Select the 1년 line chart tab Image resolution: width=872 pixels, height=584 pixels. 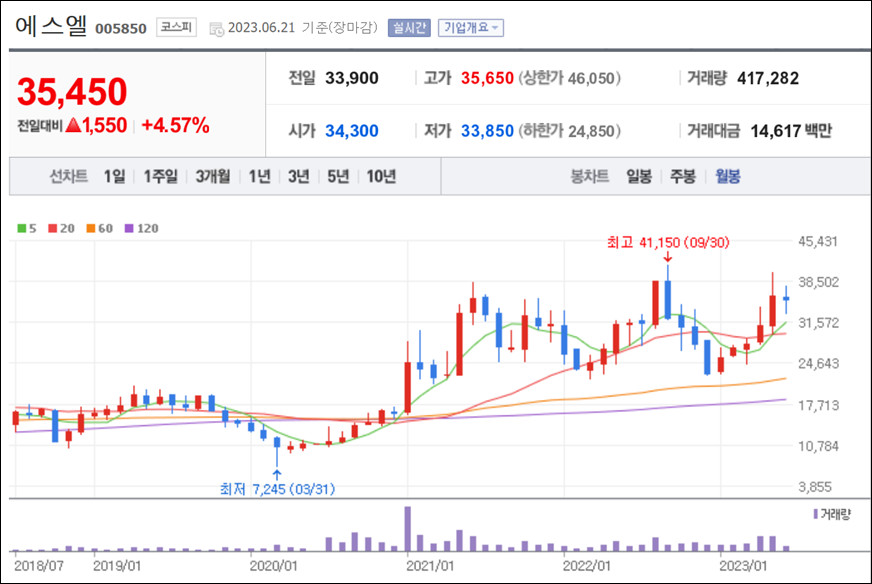(260, 176)
